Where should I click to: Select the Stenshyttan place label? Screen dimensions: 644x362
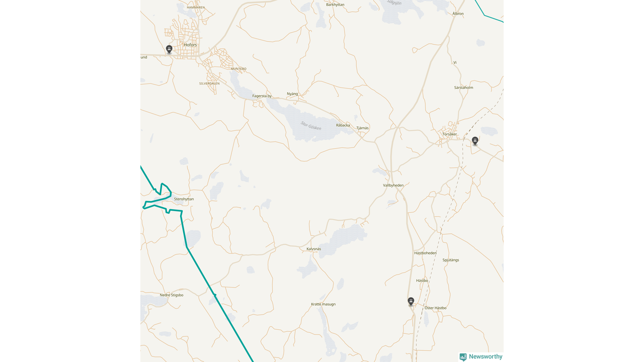[184, 199]
